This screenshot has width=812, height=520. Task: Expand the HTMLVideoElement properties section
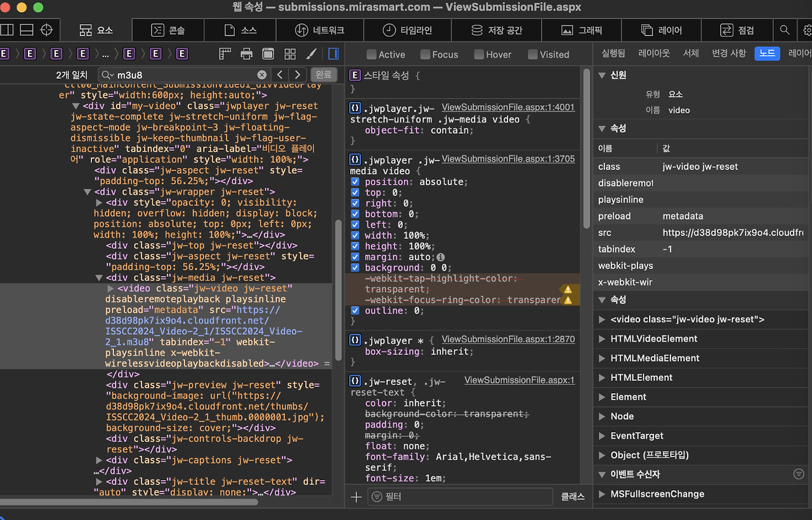(x=602, y=339)
